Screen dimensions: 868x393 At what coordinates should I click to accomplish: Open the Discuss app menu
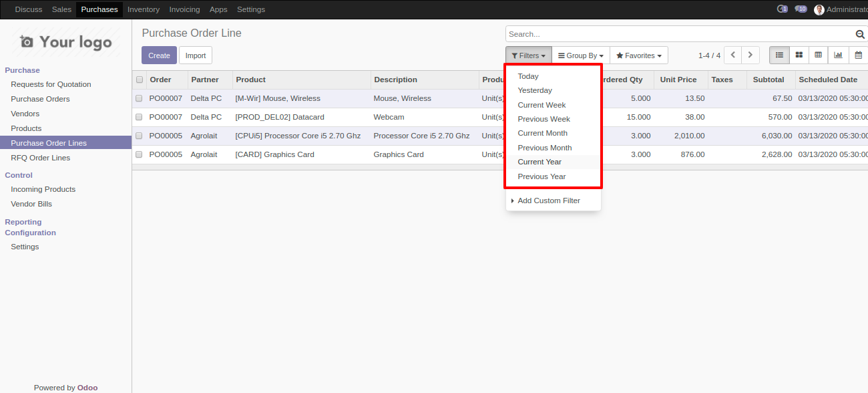(29, 9)
